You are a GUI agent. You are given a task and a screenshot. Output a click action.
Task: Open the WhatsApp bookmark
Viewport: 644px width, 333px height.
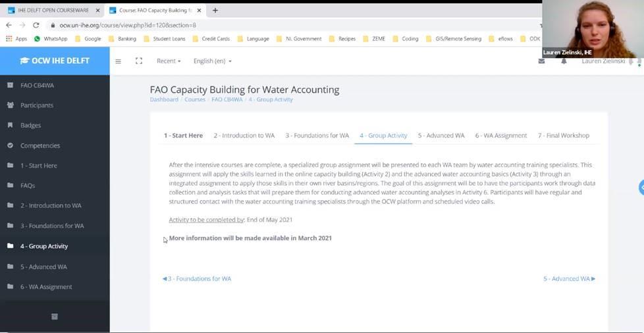(x=51, y=39)
